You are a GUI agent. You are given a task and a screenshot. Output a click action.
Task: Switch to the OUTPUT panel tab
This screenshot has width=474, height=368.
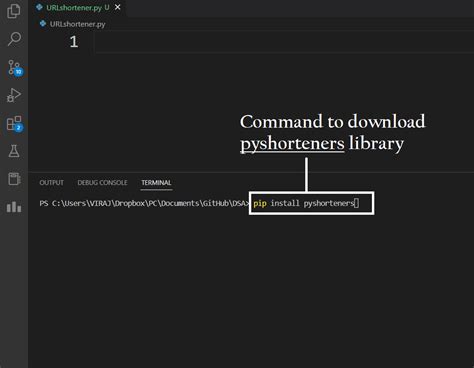point(51,183)
